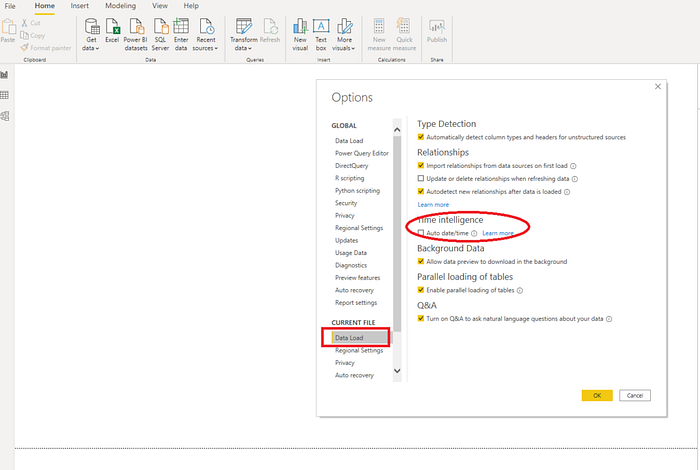The image size is (700, 470).
Task: Confirm options with the OK button
Action: pyautogui.click(x=597, y=395)
